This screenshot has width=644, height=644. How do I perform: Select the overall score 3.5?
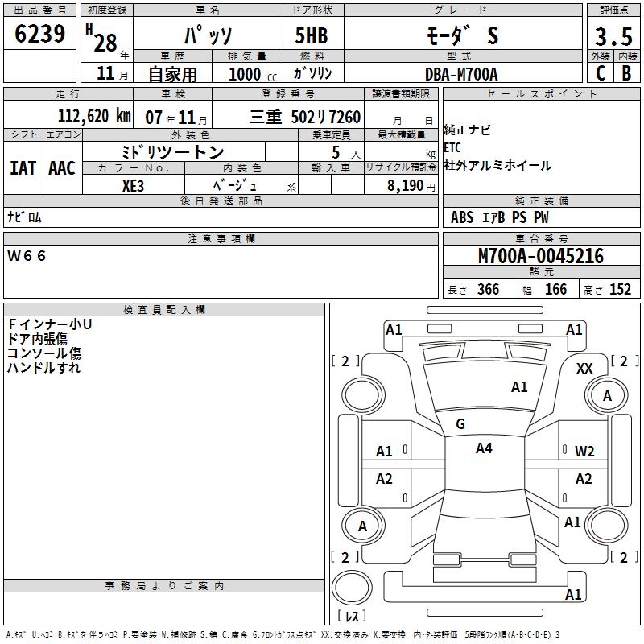(x=613, y=36)
